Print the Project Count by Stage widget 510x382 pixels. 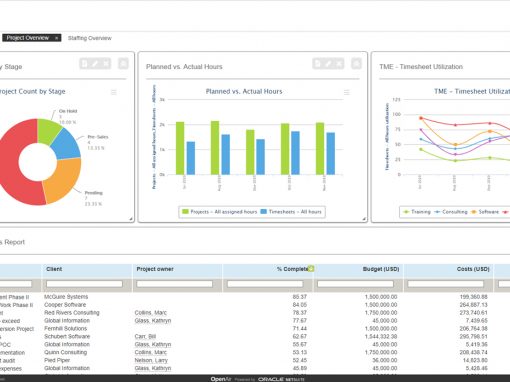coord(123,63)
